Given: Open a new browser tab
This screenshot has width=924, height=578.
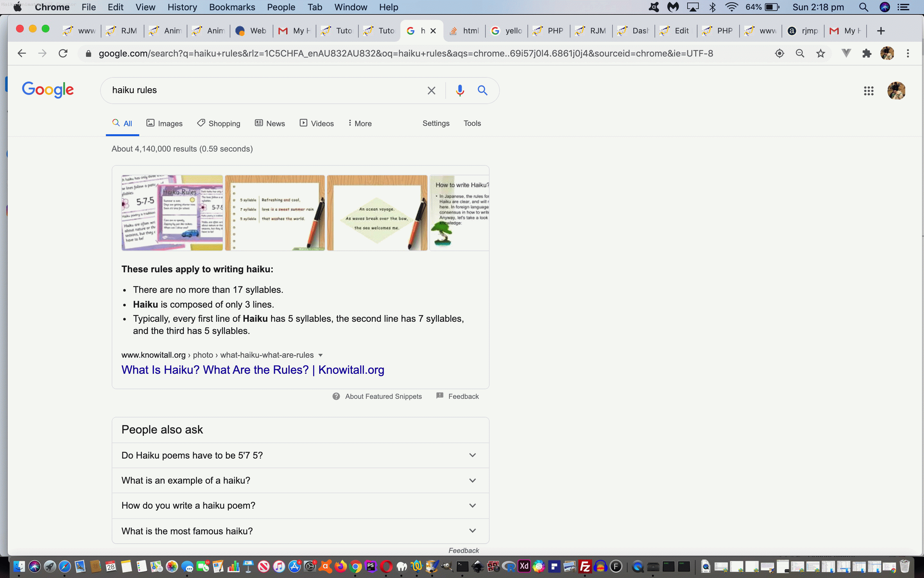Looking at the screenshot, I should pos(881,31).
